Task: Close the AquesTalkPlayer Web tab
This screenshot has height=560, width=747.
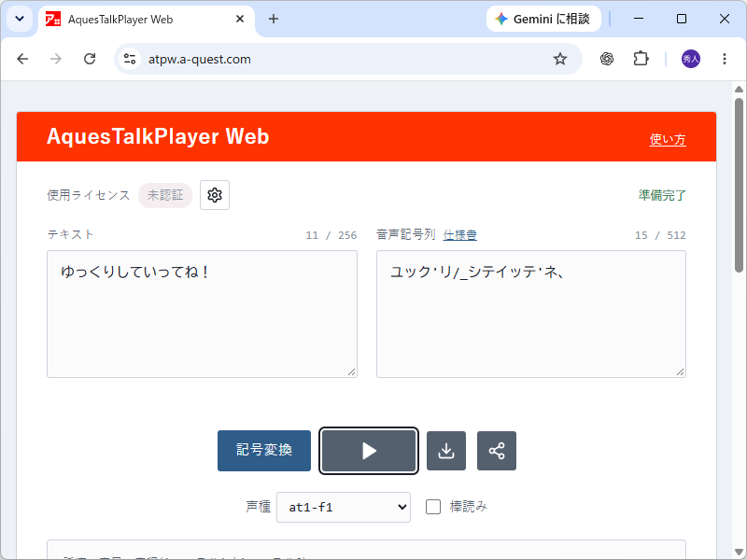Action: point(240,19)
